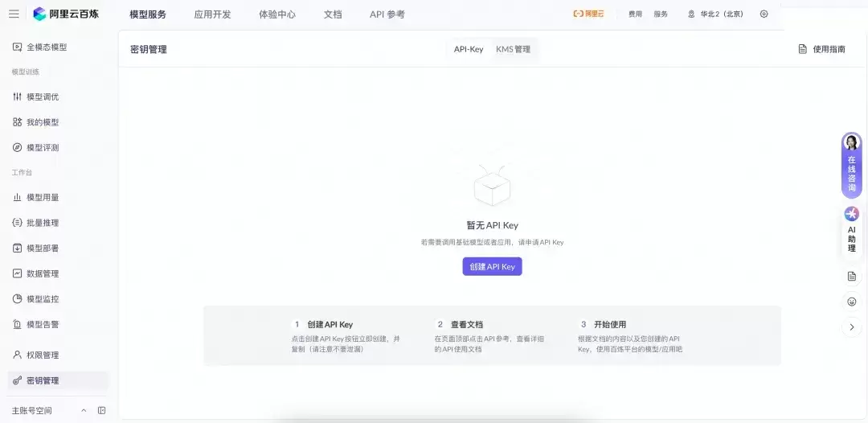
Task: Click the smiley feedback icon on right
Action: pos(851,302)
